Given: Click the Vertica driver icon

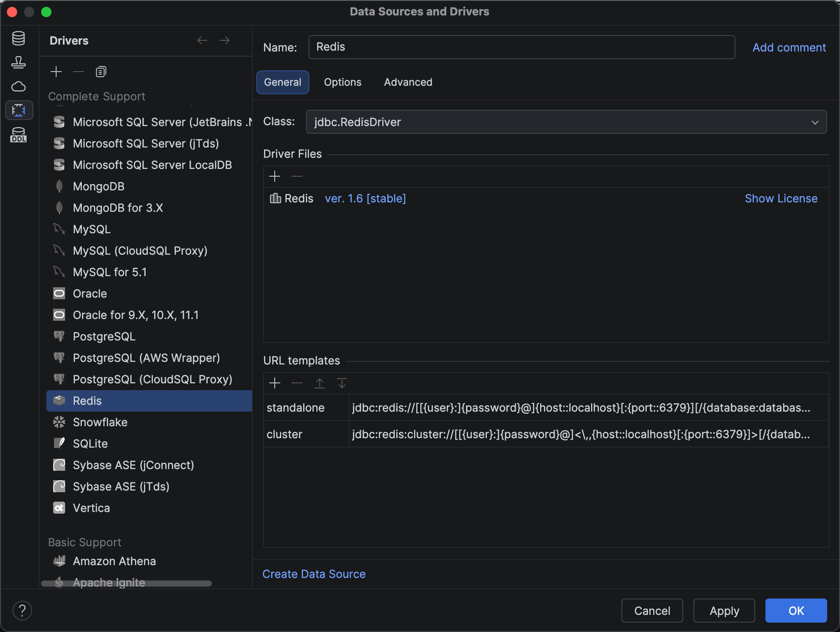Looking at the screenshot, I should tap(59, 508).
